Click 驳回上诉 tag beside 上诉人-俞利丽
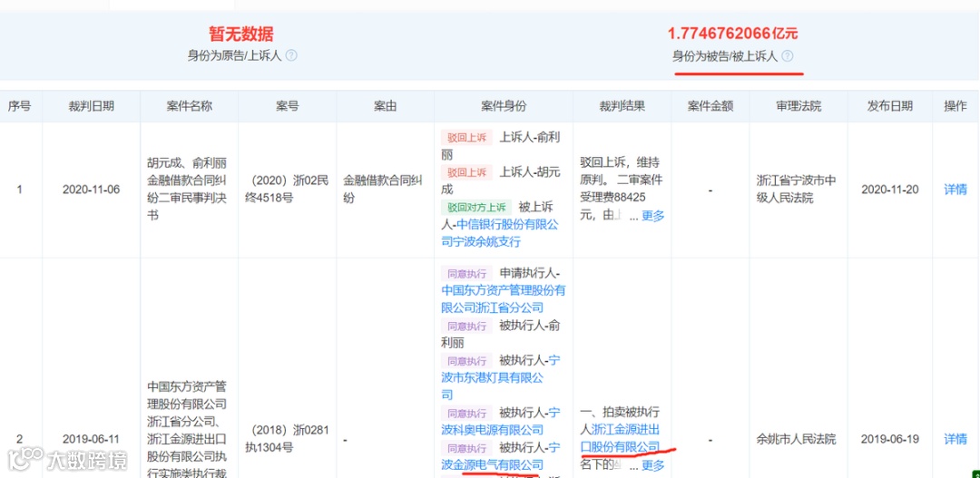The width and height of the screenshot is (980, 478). tap(467, 137)
